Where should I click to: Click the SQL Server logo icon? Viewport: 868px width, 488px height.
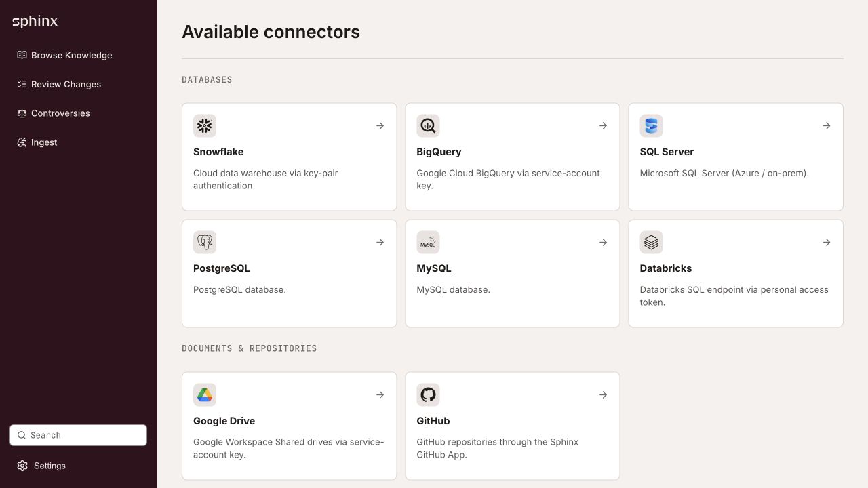click(651, 125)
